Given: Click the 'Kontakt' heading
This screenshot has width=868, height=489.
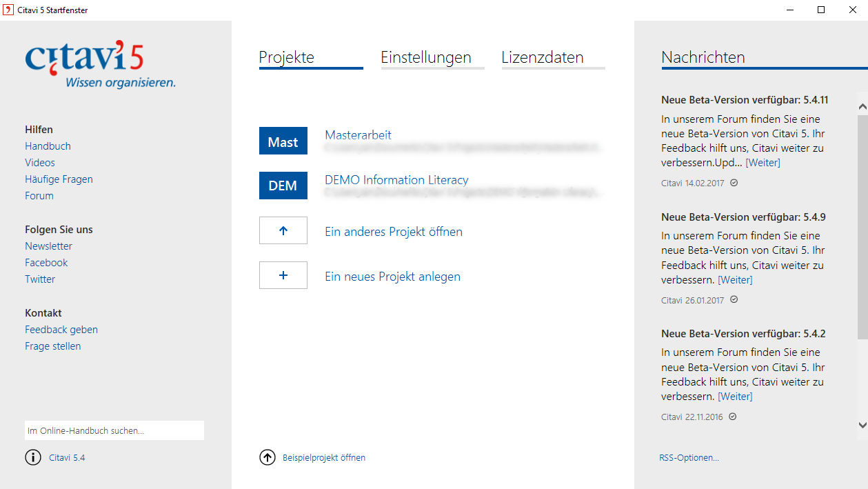Looking at the screenshot, I should tap(43, 313).
